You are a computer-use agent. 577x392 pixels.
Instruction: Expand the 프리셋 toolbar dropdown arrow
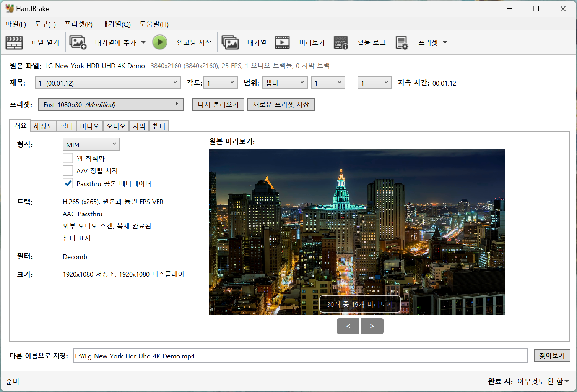[445, 42]
